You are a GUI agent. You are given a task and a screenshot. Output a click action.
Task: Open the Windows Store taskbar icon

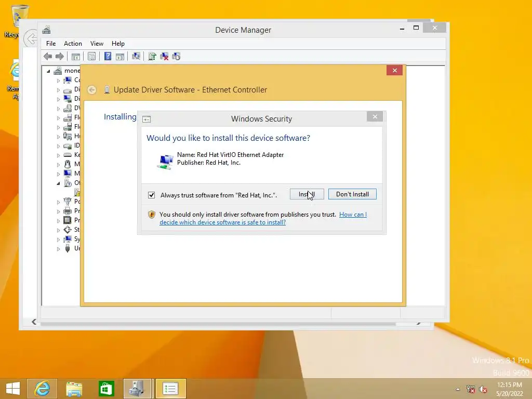[x=106, y=389]
